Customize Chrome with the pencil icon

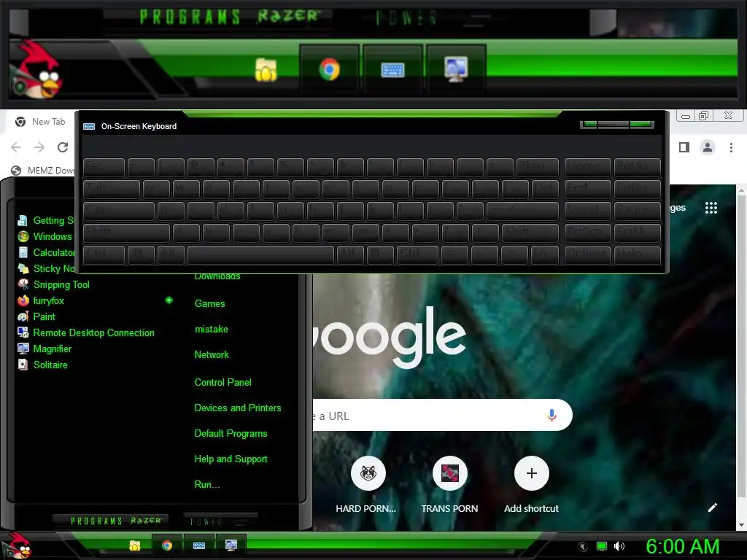click(712, 507)
